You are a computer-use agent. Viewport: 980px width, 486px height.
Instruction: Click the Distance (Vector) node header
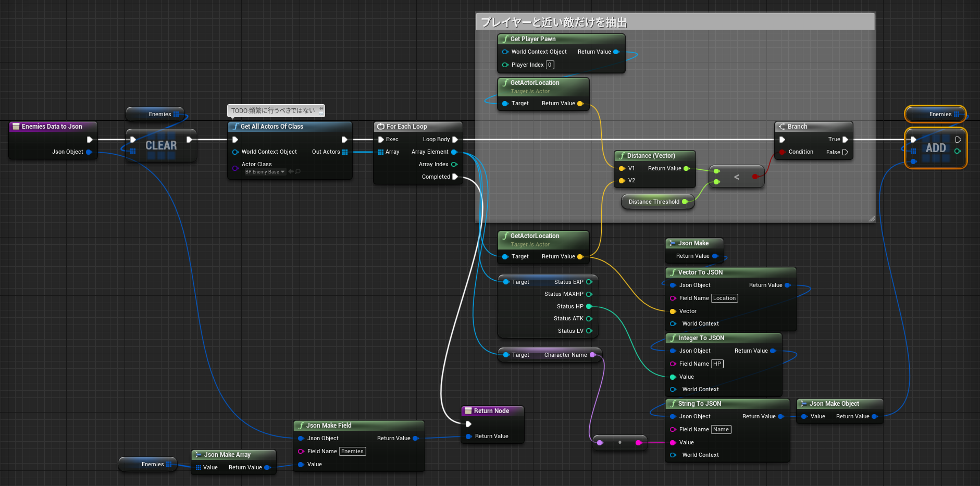[655, 156]
